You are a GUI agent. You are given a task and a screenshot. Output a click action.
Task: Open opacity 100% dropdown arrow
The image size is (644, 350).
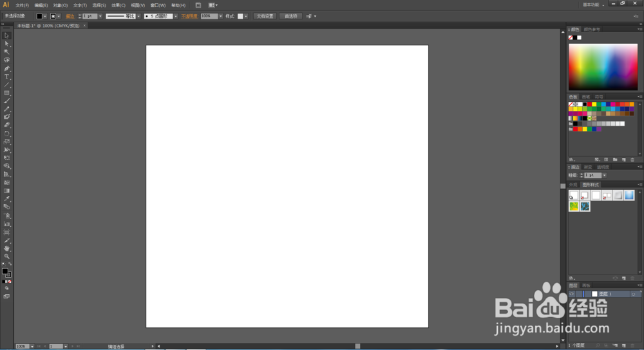pos(220,17)
